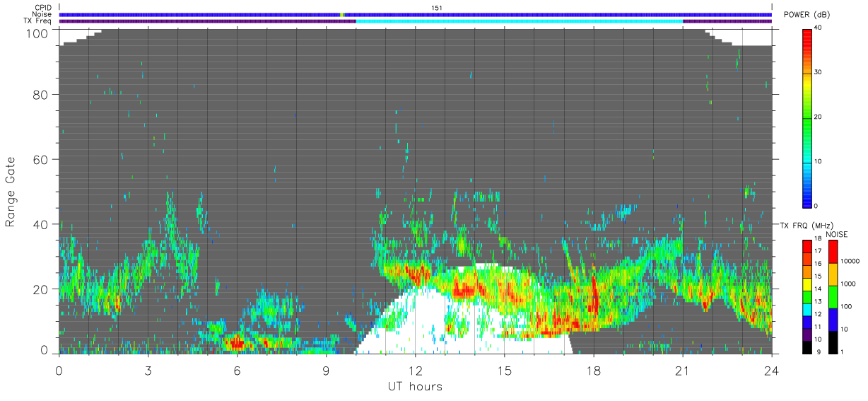Image resolution: width=868 pixels, height=401 pixels.
Task: Pick the cyan 12-13 MHz segment of TX FRQ bar
Action: pos(807,308)
